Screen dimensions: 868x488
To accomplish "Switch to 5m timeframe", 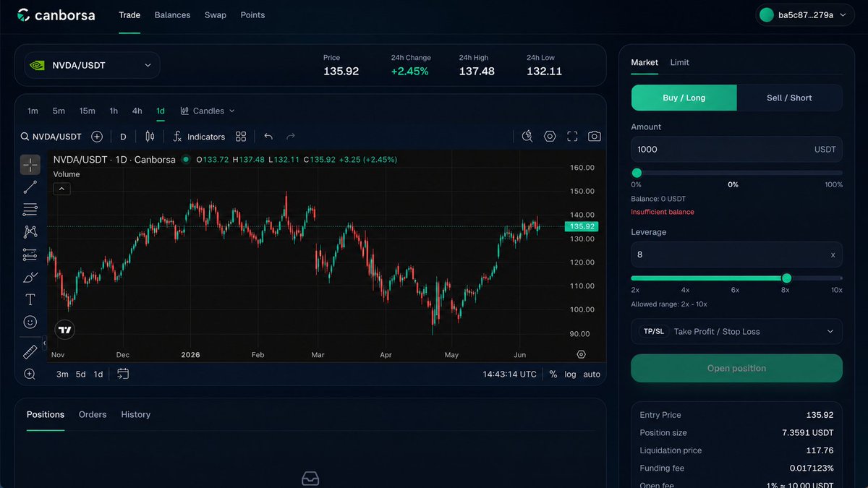I will [59, 111].
